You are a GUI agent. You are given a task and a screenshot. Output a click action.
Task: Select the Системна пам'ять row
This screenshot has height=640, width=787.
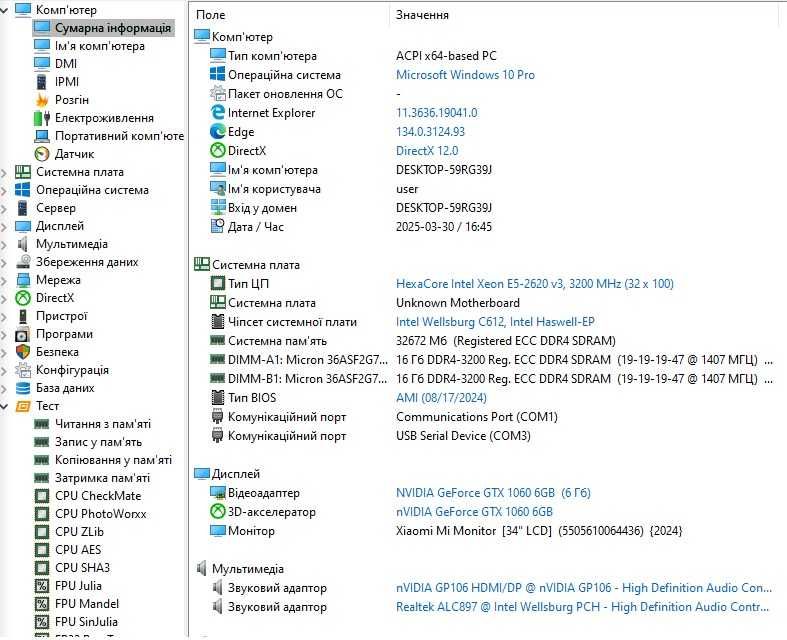[x=413, y=341]
